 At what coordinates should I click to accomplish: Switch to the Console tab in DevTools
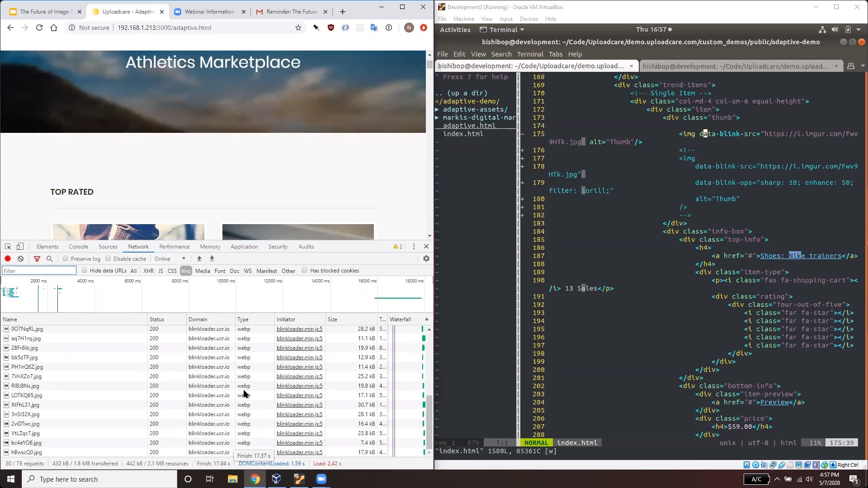(x=78, y=246)
